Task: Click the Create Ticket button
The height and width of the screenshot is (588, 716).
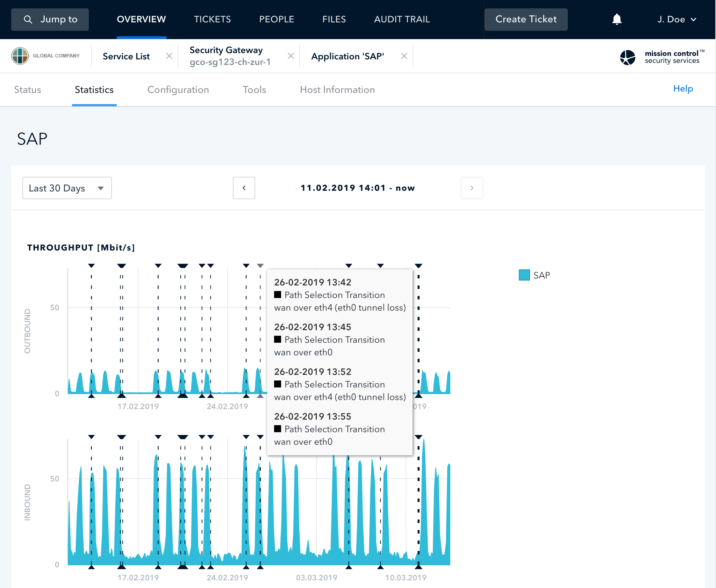Action: [526, 20]
